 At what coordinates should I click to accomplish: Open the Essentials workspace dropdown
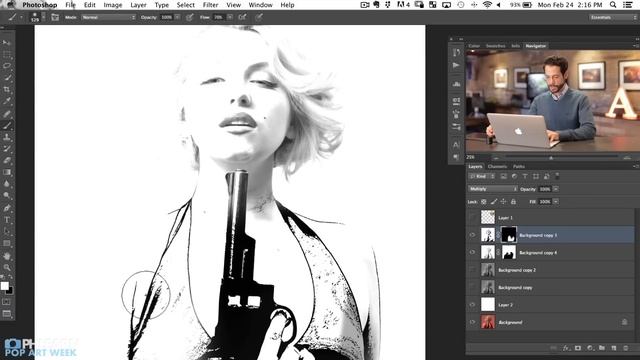click(613, 18)
